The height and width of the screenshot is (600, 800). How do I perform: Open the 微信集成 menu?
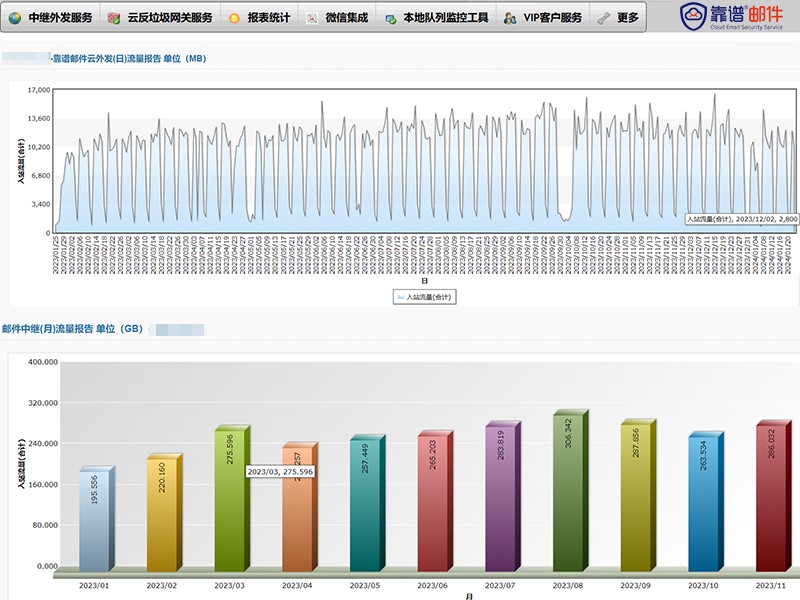coord(347,18)
